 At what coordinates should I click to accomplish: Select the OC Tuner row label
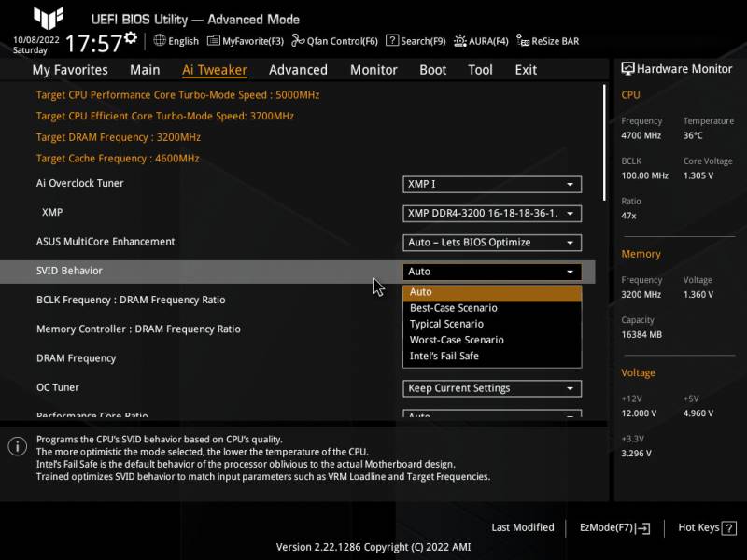click(58, 387)
